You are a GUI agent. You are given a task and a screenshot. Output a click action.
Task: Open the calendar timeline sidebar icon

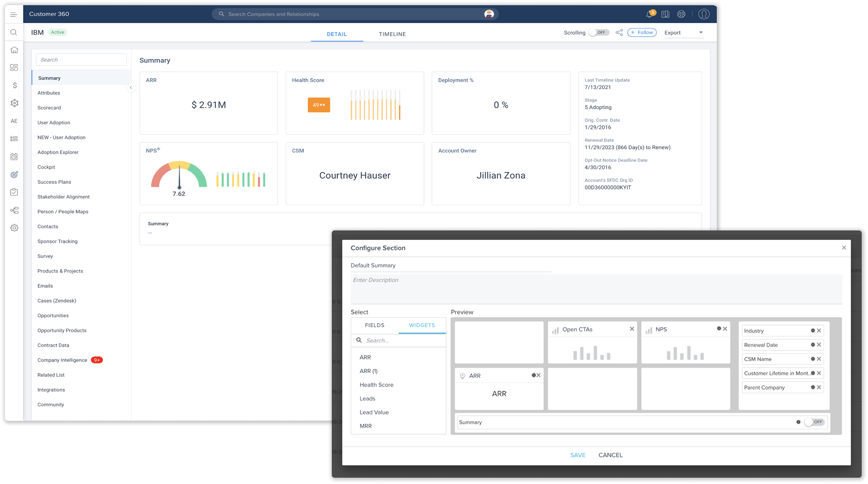(14, 157)
